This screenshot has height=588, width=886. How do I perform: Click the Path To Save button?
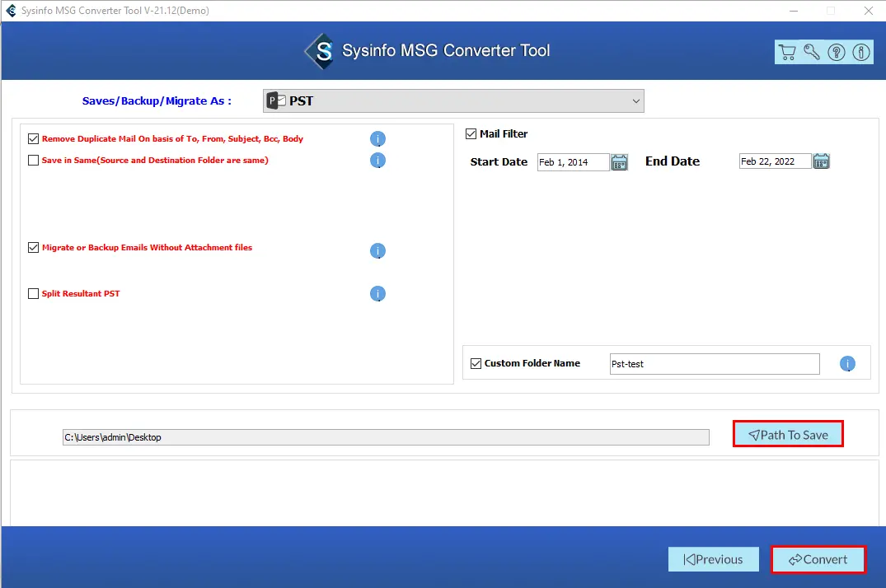(788, 435)
